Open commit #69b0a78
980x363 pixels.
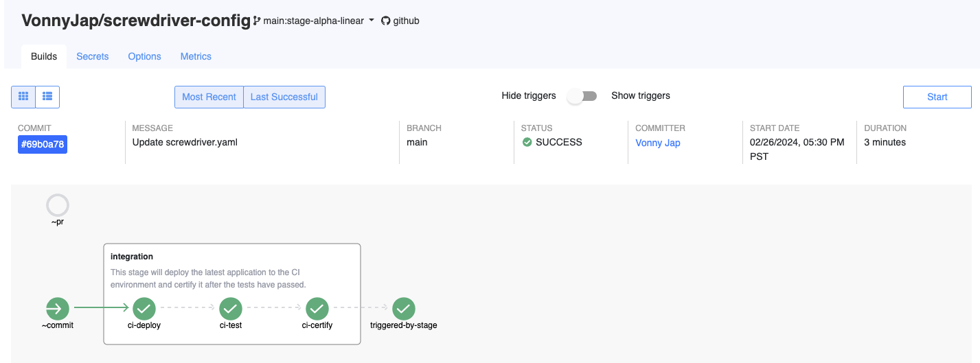click(x=43, y=144)
